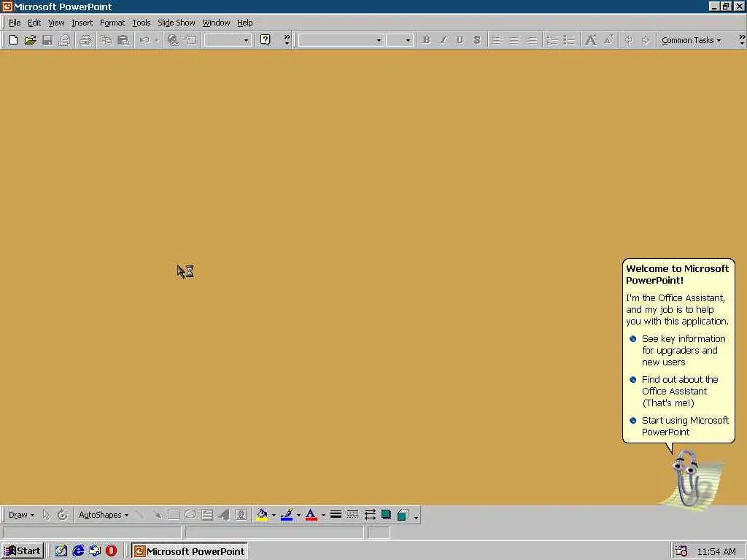Image resolution: width=747 pixels, height=560 pixels.
Task: Open the Shadow settings icon
Action: [387, 515]
